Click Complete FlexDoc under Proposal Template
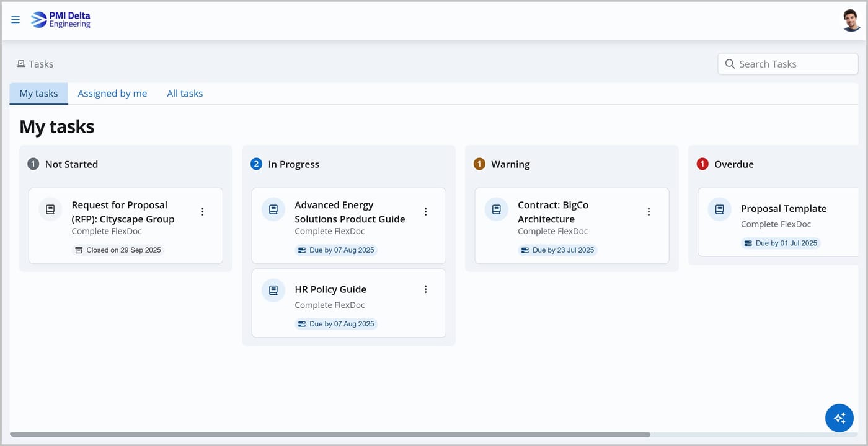 point(776,224)
